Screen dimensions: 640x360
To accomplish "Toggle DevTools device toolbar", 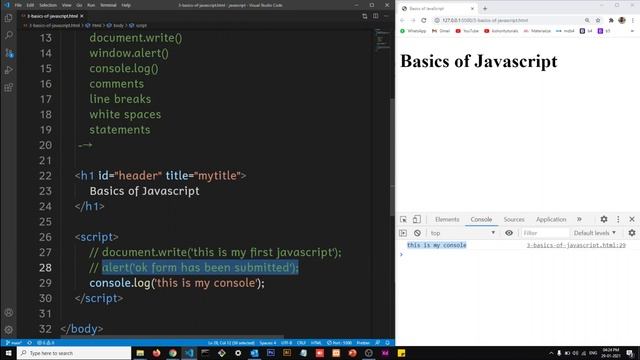I will pyautogui.click(x=416, y=219).
